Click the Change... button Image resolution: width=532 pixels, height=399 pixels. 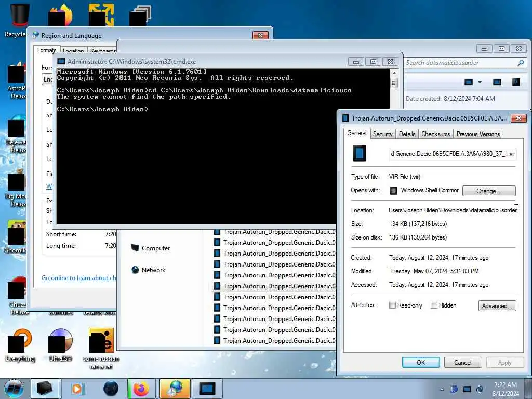coord(488,191)
